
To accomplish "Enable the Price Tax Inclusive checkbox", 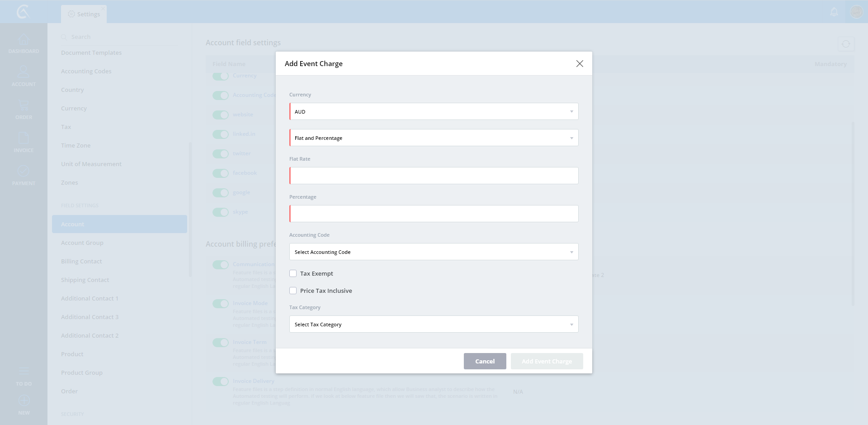I will (293, 291).
